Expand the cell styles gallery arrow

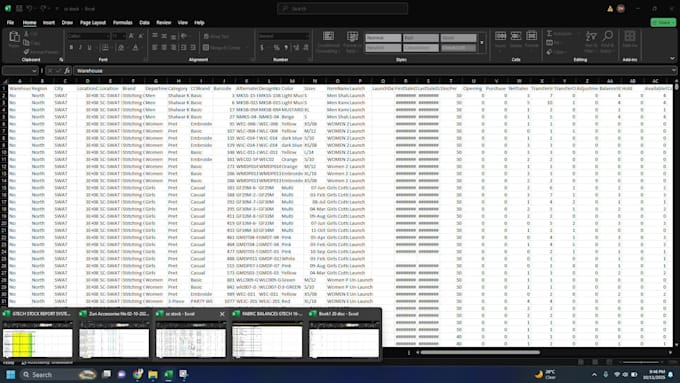point(482,43)
